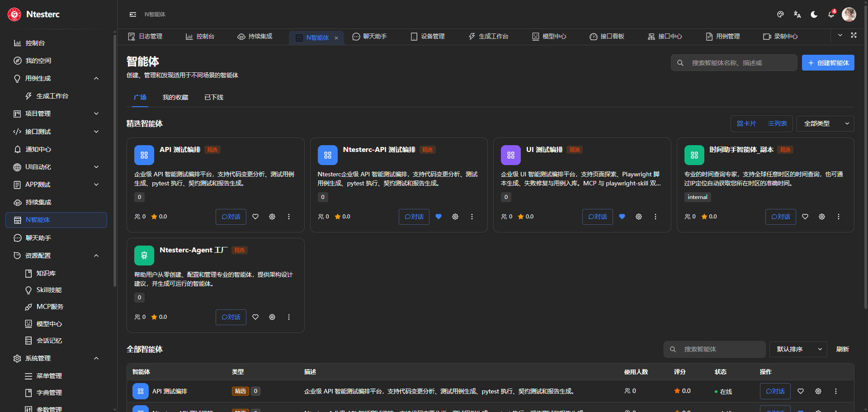Open more options on Ntesterc-API 测试编排 card
Screen dimensions: 868x412
point(472,217)
